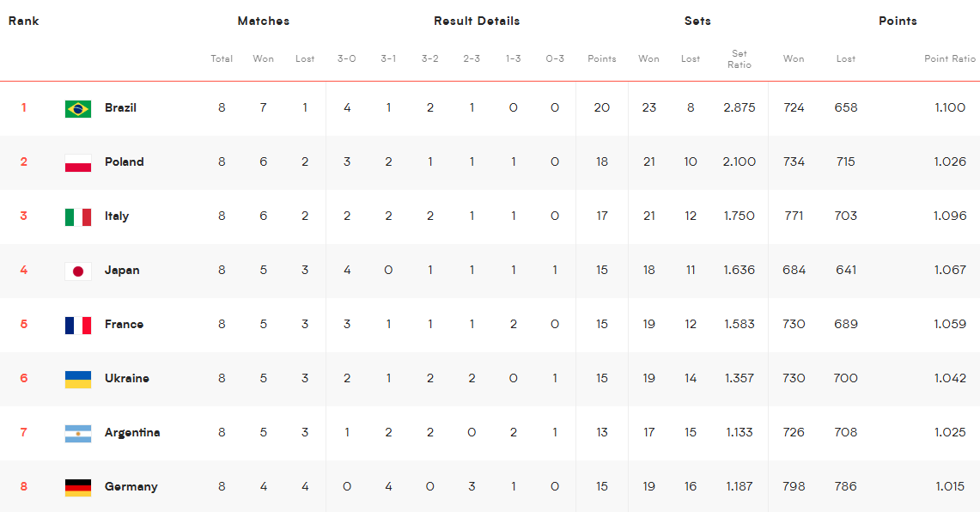Viewport: 980px width, 512px height.
Task: Click the Italy flag icon
Action: [x=78, y=217]
